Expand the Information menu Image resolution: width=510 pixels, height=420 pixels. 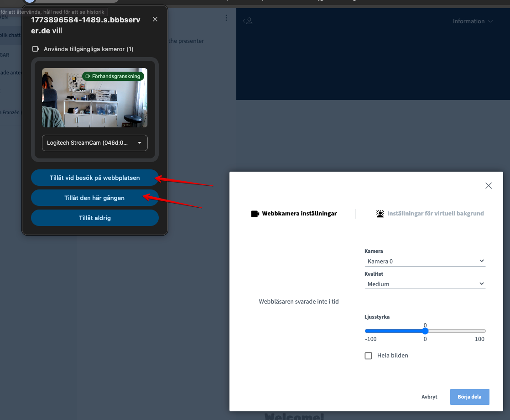coord(473,21)
